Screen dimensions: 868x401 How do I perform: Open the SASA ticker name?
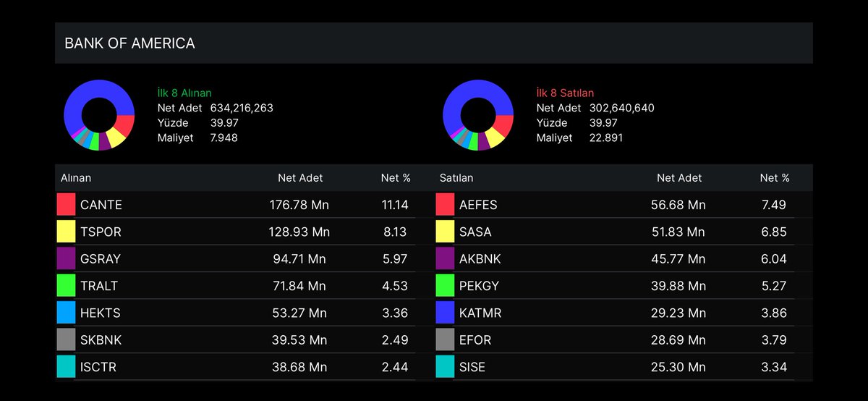tap(475, 232)
